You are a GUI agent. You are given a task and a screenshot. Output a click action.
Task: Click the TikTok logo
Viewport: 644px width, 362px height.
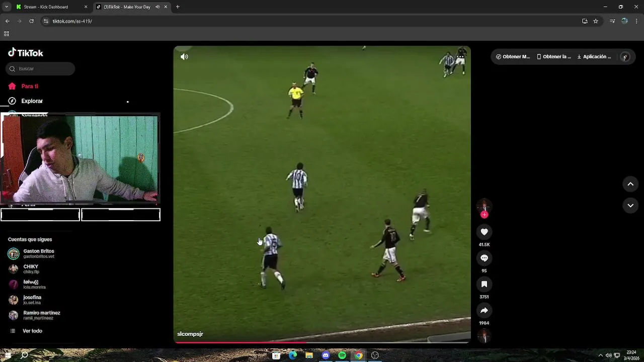pyautogui.click(x=26, y=53)
